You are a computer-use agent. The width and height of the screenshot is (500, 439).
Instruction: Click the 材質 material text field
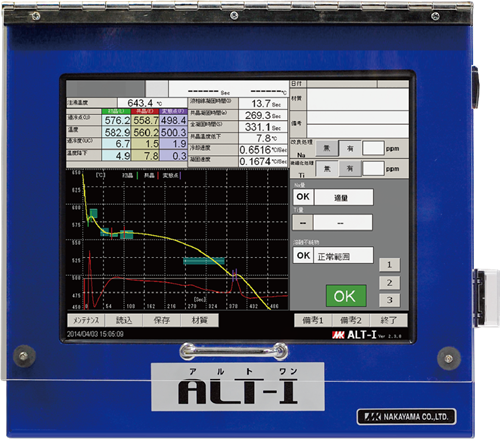point(358,99)
